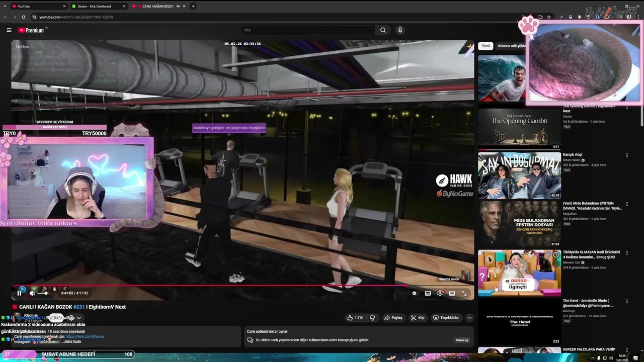Select the CANLI I KAĞAN BOZOK tab
This screenshot has width=644, height=362.
coord(157,6)
